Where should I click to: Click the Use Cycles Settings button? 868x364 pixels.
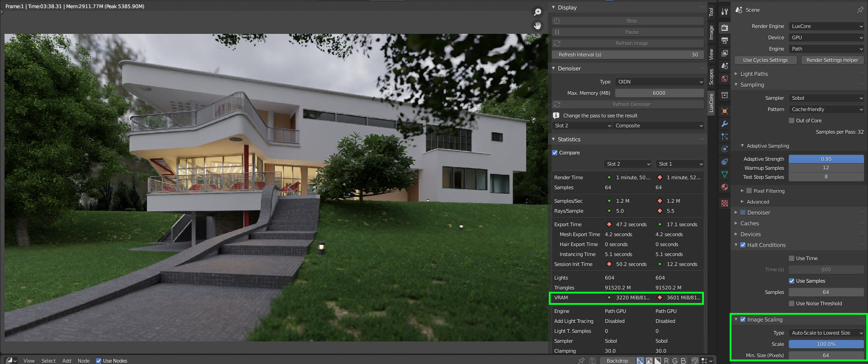765,60
